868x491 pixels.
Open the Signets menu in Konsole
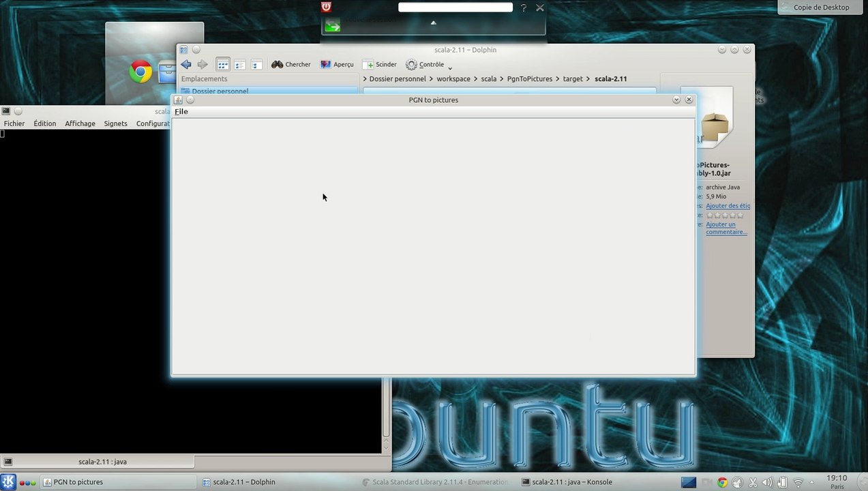(x=115, y=123)
